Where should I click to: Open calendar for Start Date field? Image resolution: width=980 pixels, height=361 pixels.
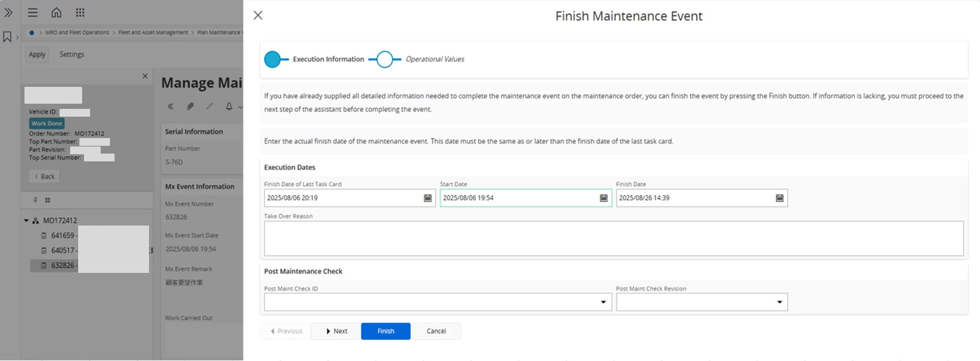(603, 198)
